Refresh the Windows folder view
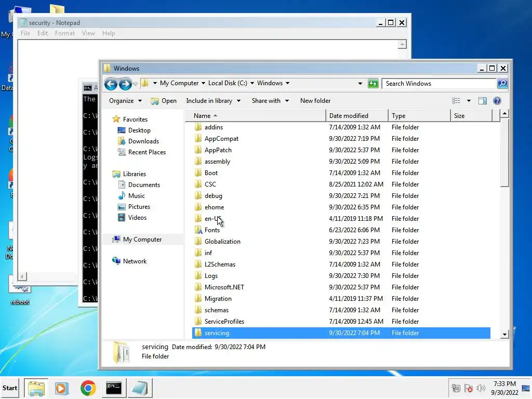The width and height of the screenshot is (532, 399). [x=373, y=84]
